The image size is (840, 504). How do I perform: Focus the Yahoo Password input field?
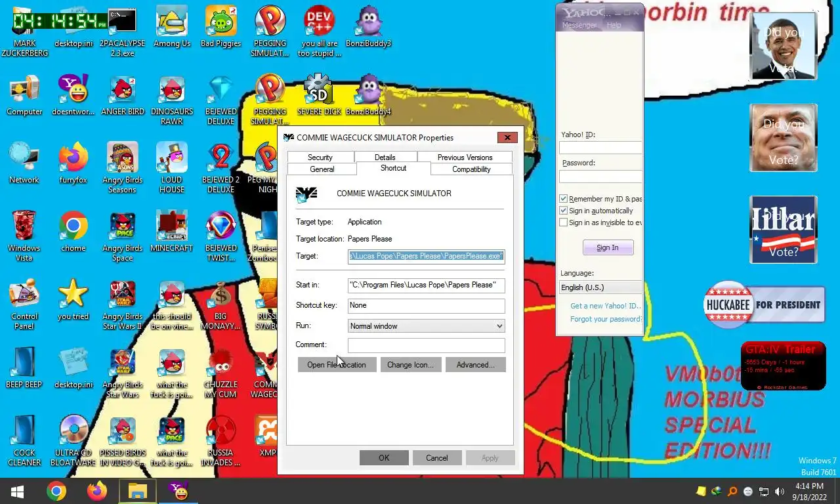(x=600, y=176)
